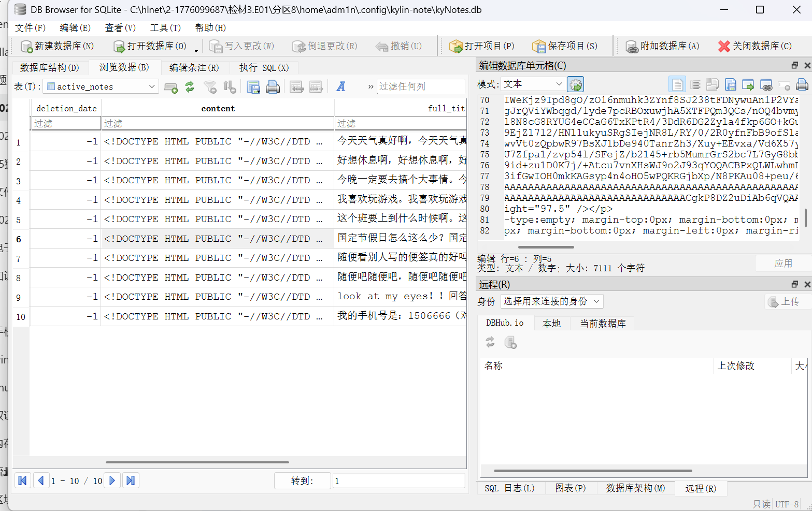Click the full_title column filter box

(x=401, y=123)
